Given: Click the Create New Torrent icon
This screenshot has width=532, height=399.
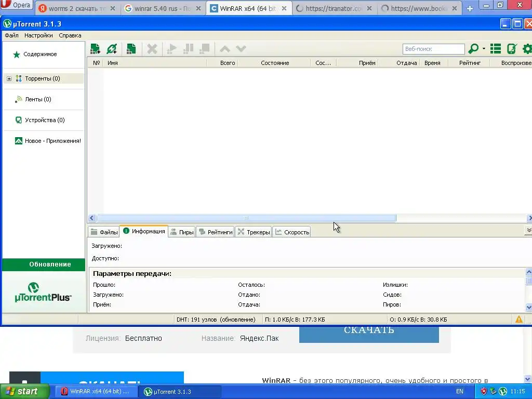Looking at the screenshot, I should point(131,49).
